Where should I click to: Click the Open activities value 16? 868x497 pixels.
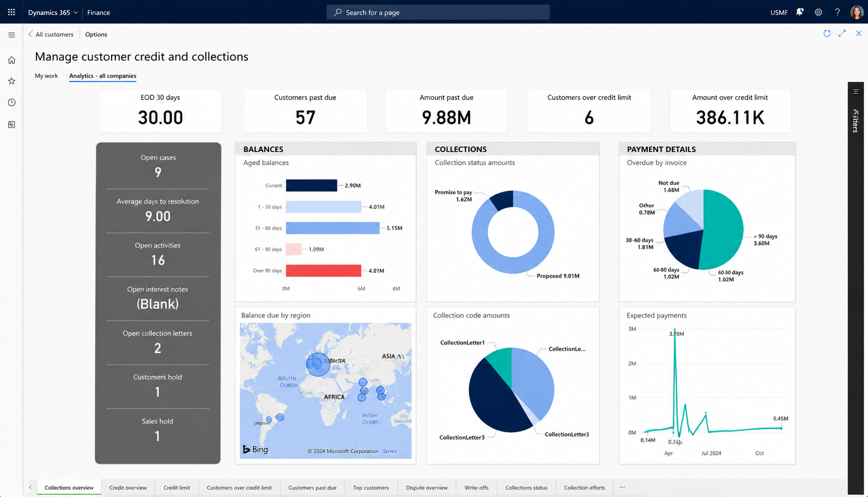[x=158, y=260]
